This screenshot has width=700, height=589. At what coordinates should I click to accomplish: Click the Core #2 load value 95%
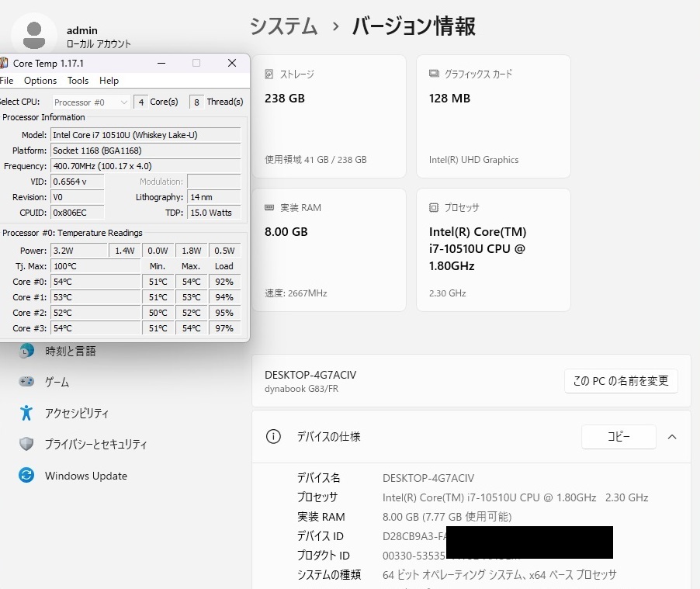[x=224, y=313]
